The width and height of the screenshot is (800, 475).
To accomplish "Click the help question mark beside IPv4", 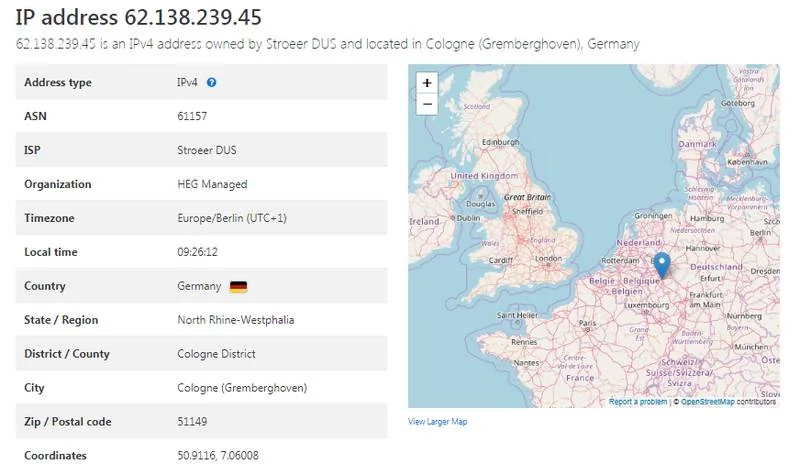I will 212,82.
